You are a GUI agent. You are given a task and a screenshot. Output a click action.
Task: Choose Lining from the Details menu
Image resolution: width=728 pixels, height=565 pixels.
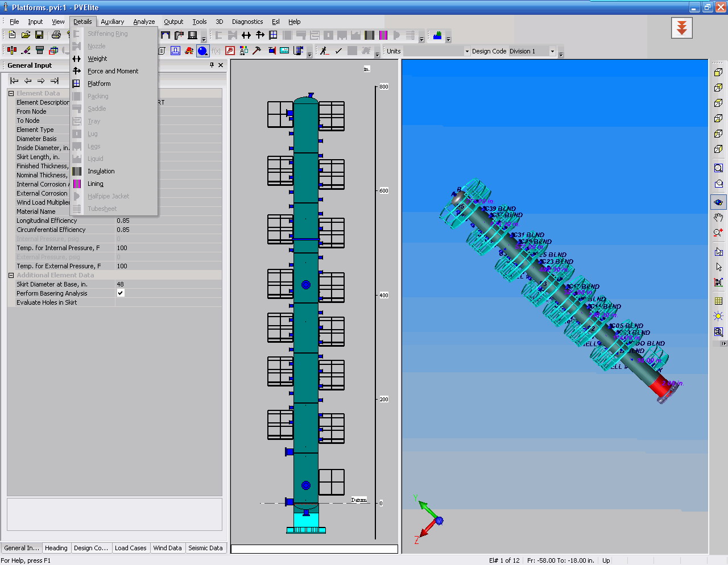pos(114,184)
